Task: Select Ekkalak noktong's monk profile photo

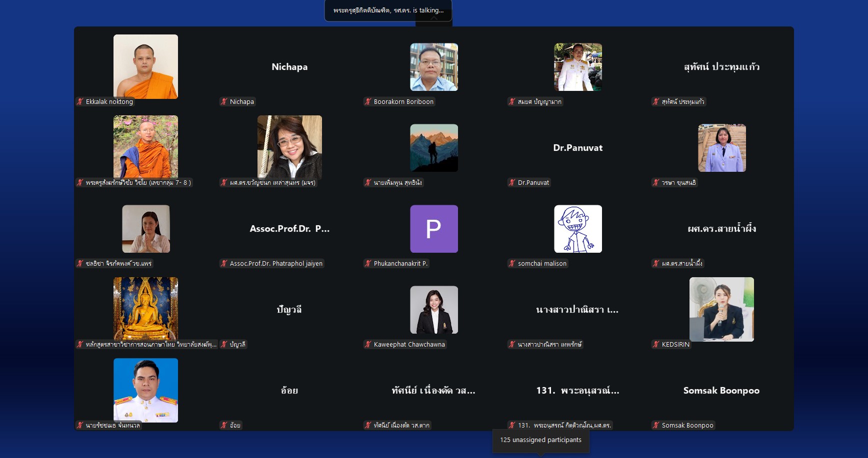Action: pyautogui.click(x=145, y=66)
